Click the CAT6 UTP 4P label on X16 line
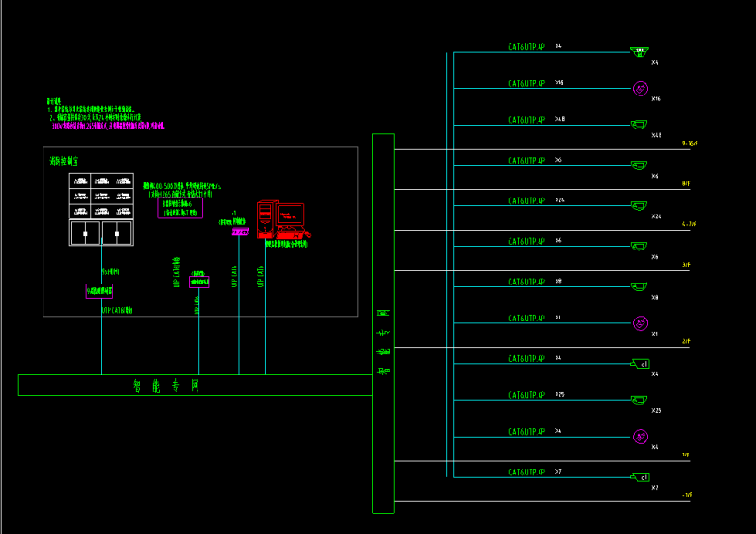 (x=526, y=85)
